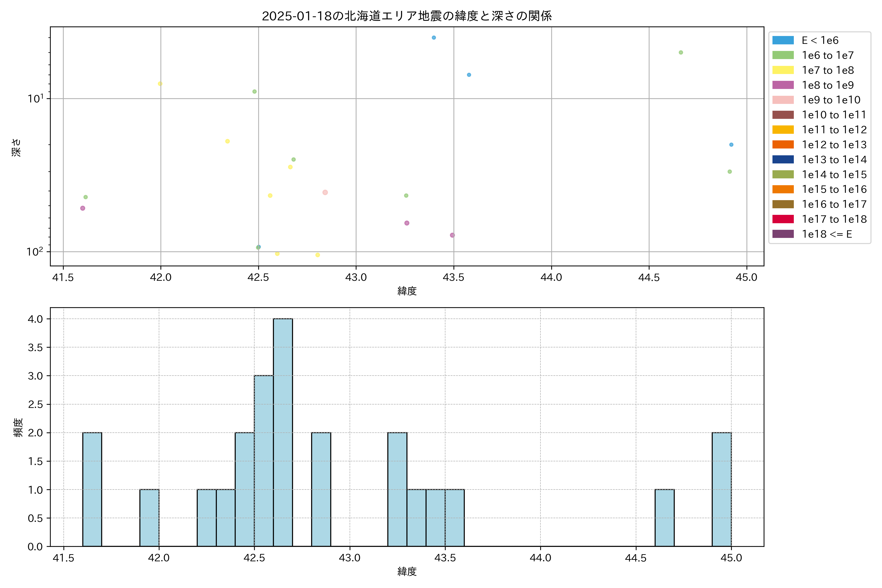Click the leftmost purple scatter point near 41.6
The image size is (882, 588).
point(83,208)
